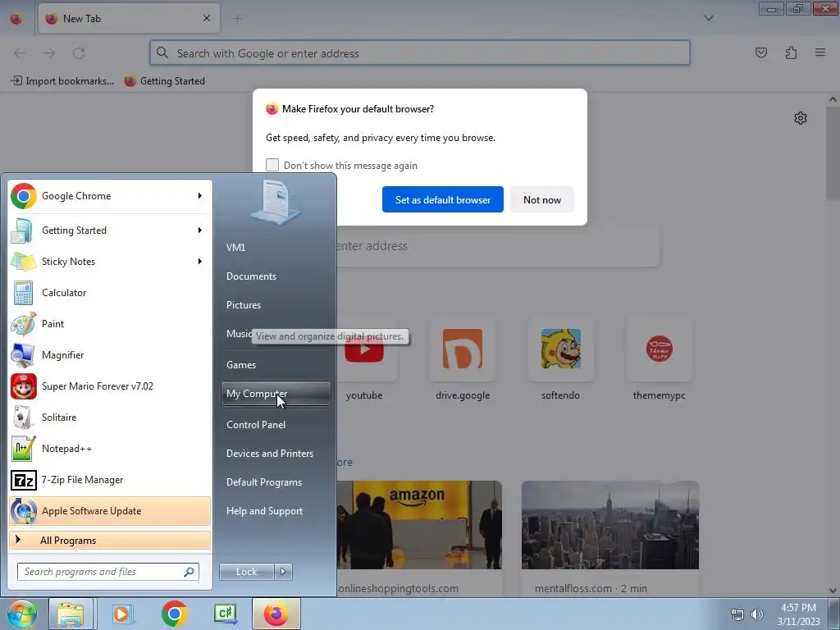This screenshot has width=840, height=630.
Task: Expand All Programs list
Action: pyautogui.click(x=110, y=541)
